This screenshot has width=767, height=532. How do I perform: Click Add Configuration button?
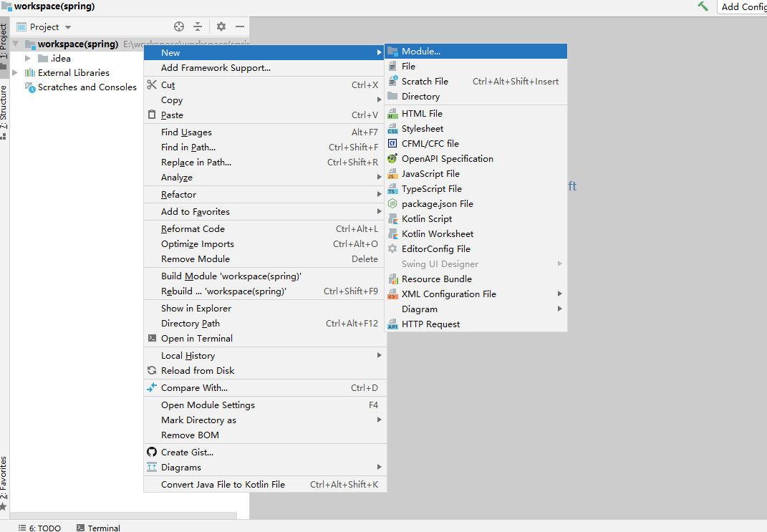743,6
